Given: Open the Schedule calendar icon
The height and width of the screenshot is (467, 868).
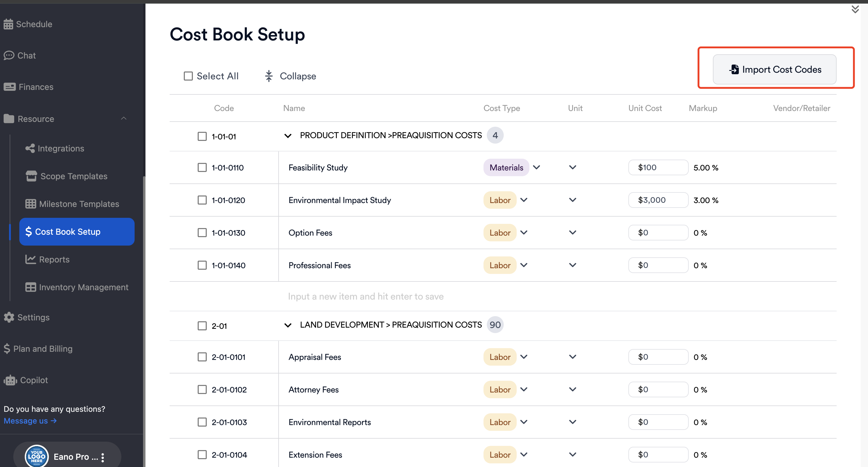Looking at the screenshot, I should 8,24.
